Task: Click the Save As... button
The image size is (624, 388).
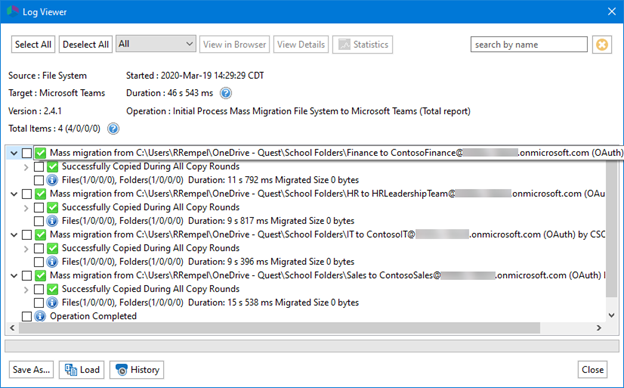Action: (x=31, y=370)
